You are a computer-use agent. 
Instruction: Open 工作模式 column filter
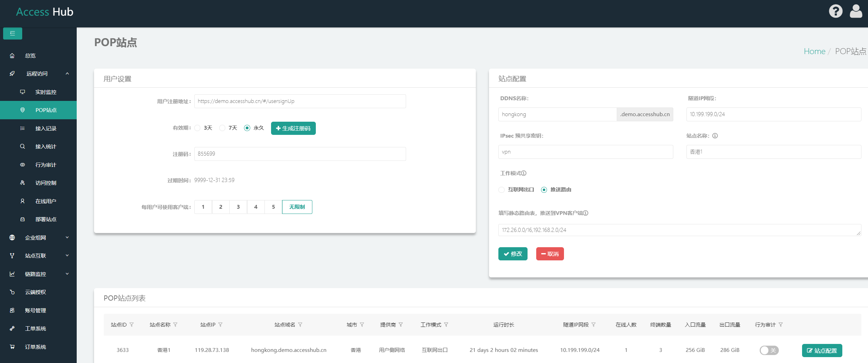[446, 325]
